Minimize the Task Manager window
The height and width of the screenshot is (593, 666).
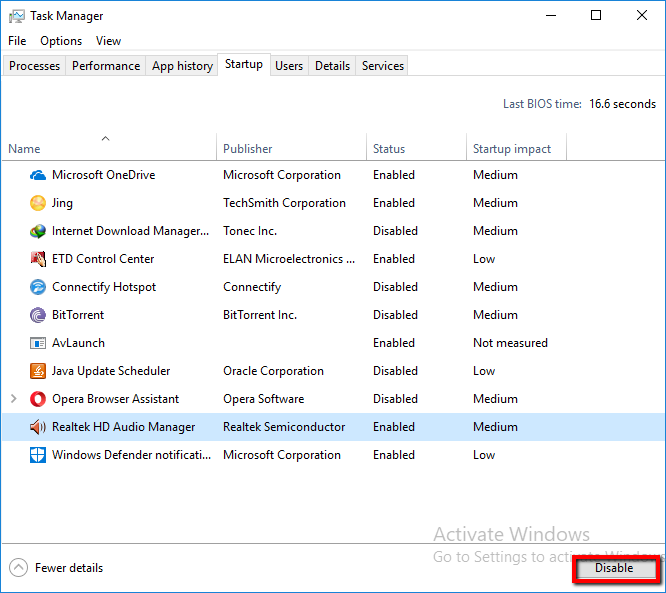pos(551,16)
